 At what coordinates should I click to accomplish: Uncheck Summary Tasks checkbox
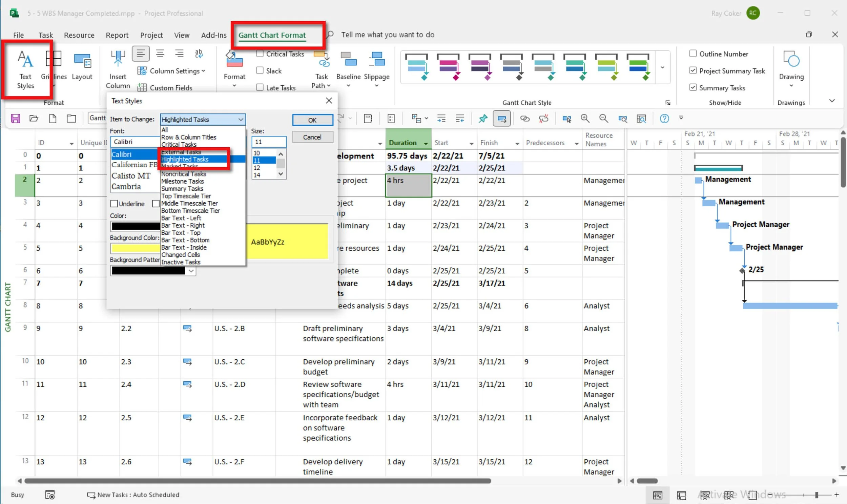(693, 88)
